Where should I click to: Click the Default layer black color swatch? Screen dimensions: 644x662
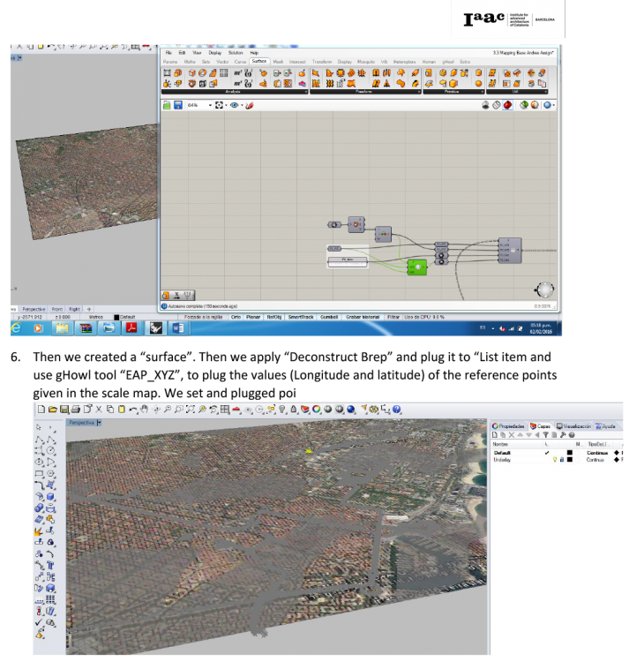(570, 452)
